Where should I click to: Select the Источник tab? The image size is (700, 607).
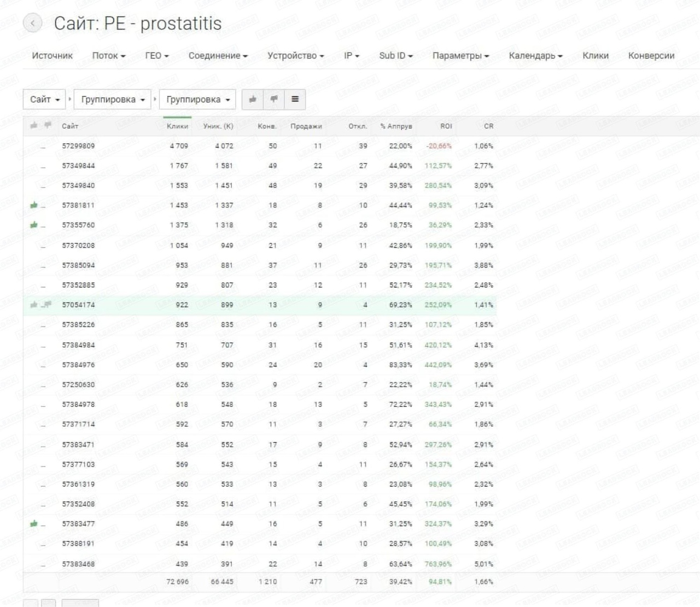click(52, 56)
